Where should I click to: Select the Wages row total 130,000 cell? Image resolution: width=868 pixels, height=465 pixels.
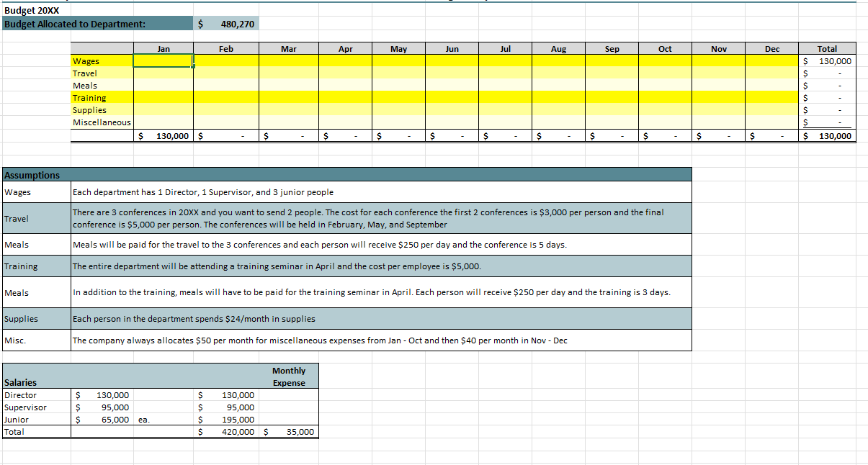tap(827, 61)
